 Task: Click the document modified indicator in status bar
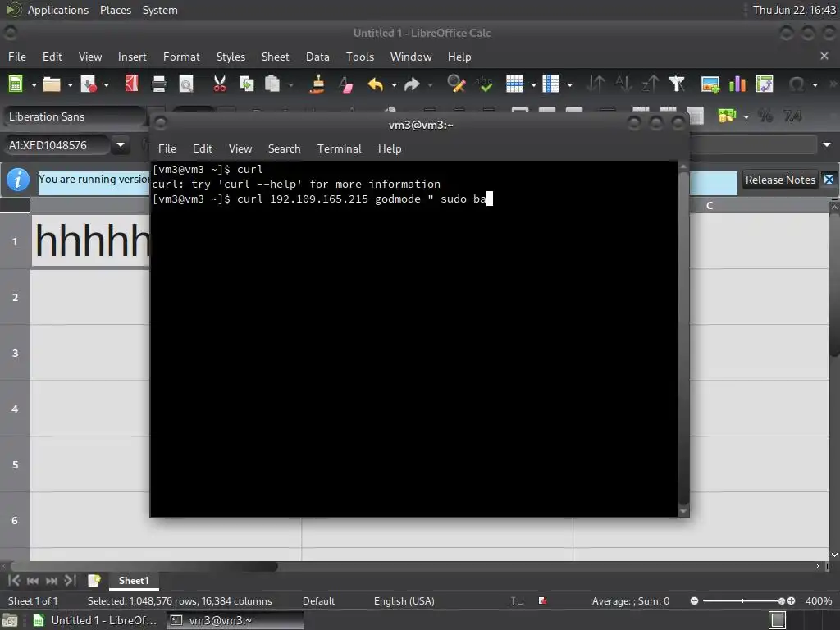(x=542, y=601)
